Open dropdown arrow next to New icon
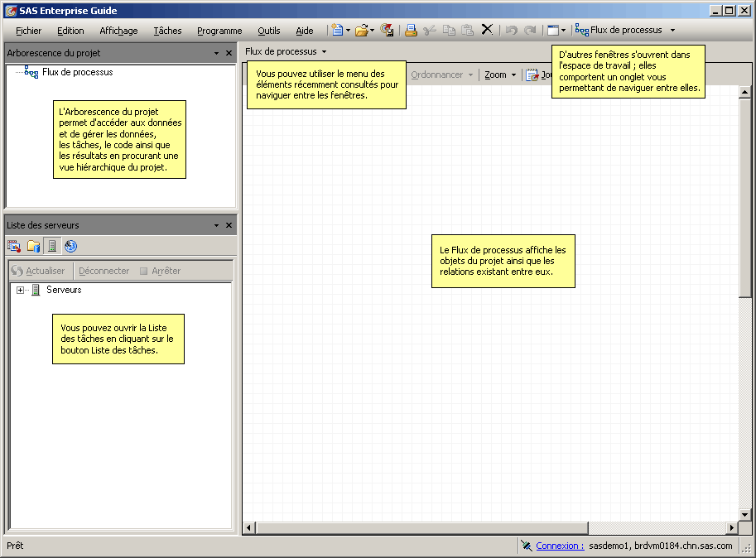Viewport: 756px width, 558px height. coord(348,31)
